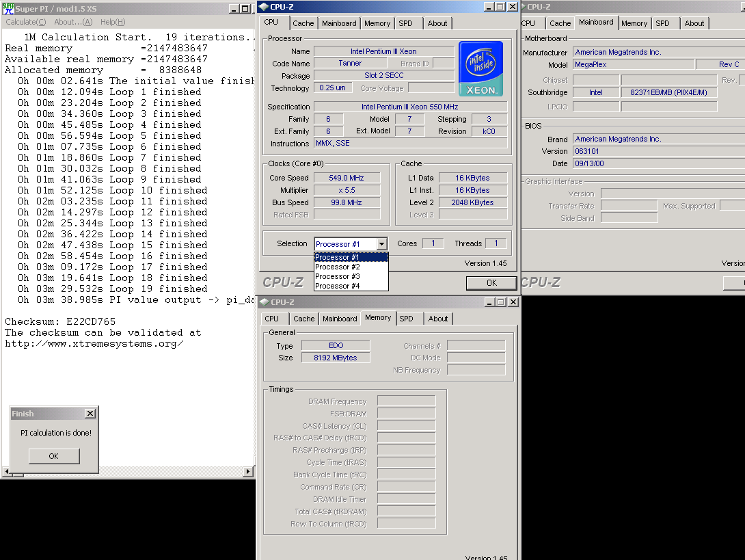Open SPD tab in the Memory CPU-Z window
Viewport: 745px width, 560px height.
coord(406,319)
